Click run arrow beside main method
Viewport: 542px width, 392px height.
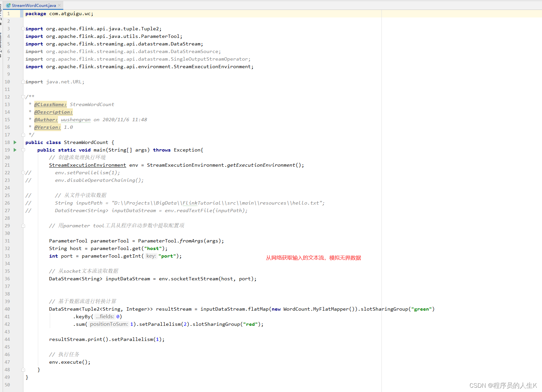[x=15, y=150]
